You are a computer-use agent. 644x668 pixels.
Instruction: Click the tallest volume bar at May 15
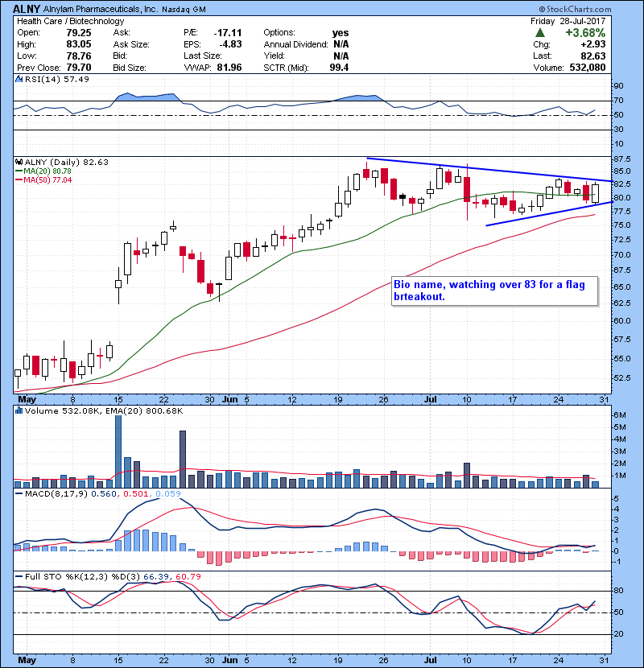pos(118,452)
